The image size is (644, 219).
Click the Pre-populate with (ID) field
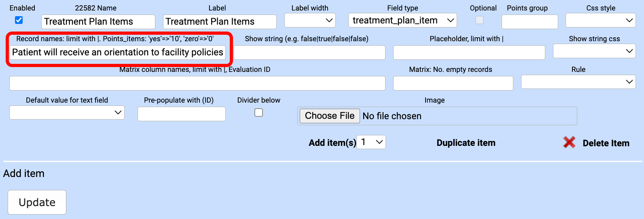181,114
